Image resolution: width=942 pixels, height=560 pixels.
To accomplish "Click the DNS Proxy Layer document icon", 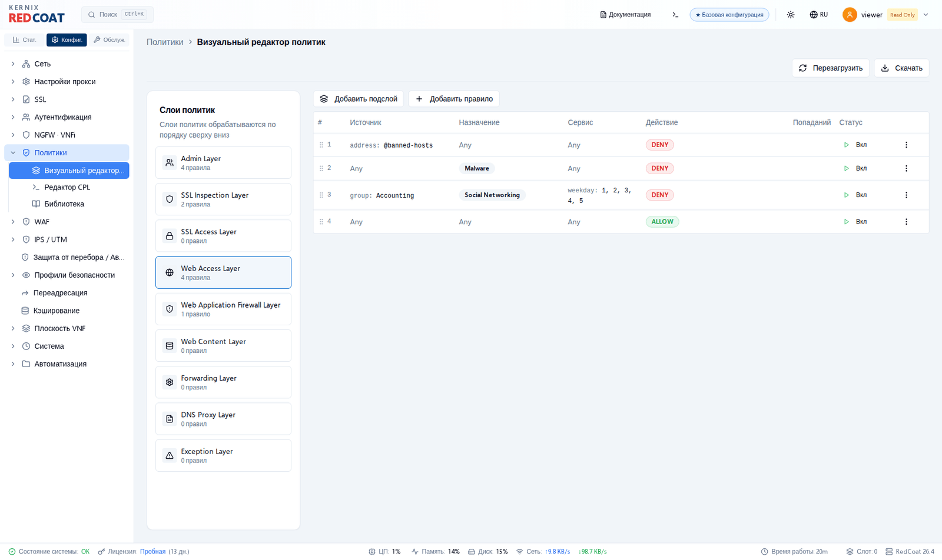I will [170, 419].
